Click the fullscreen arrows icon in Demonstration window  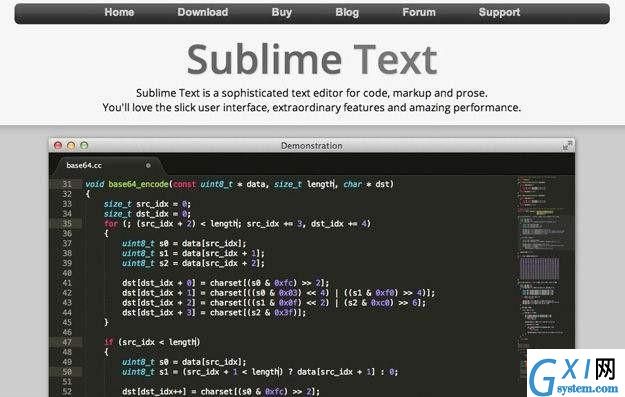click(x=567, y=145)
